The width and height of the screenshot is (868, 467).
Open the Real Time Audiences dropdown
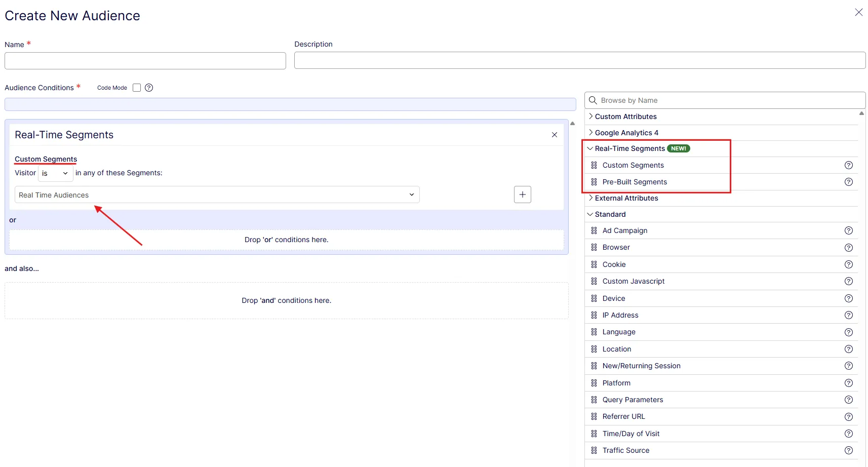pos(217,194)
